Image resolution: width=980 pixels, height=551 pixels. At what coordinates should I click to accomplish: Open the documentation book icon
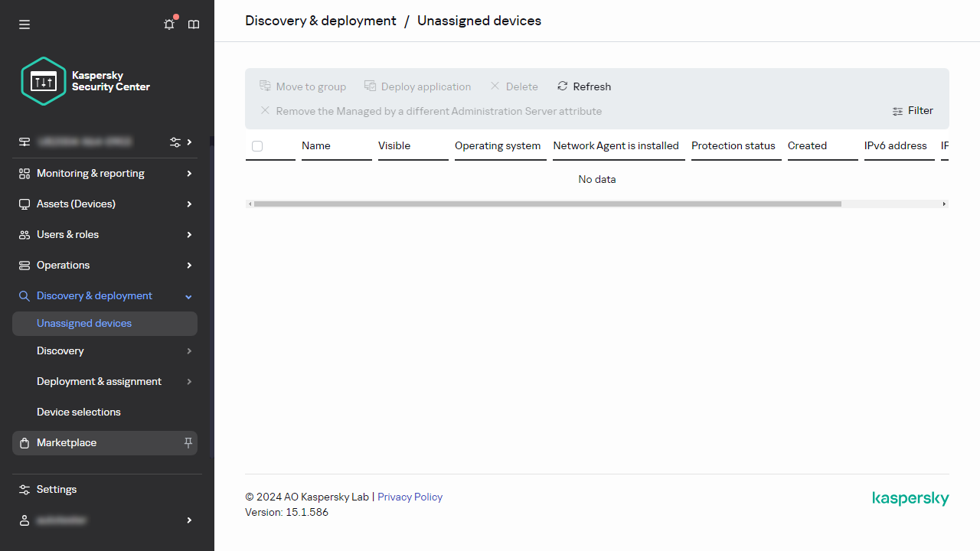194,24
